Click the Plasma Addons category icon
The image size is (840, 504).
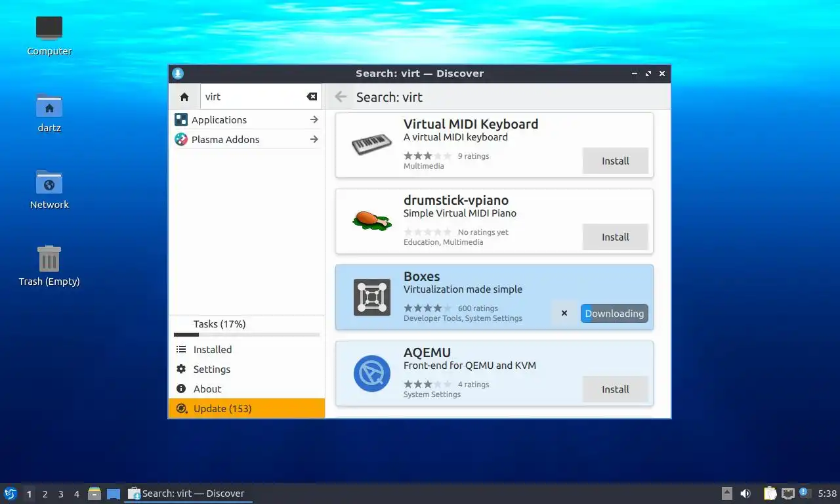[181, 140]
